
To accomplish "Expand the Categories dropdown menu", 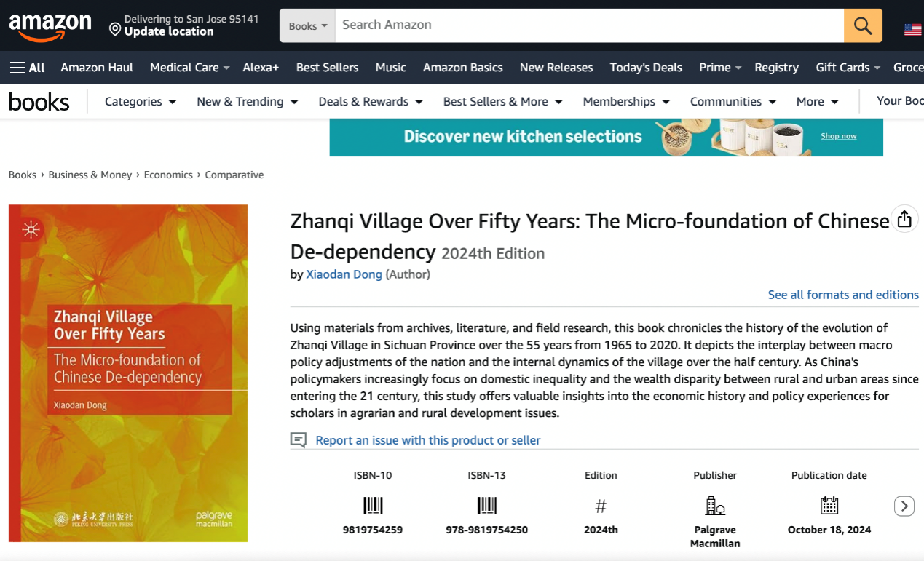I will 141,102.
